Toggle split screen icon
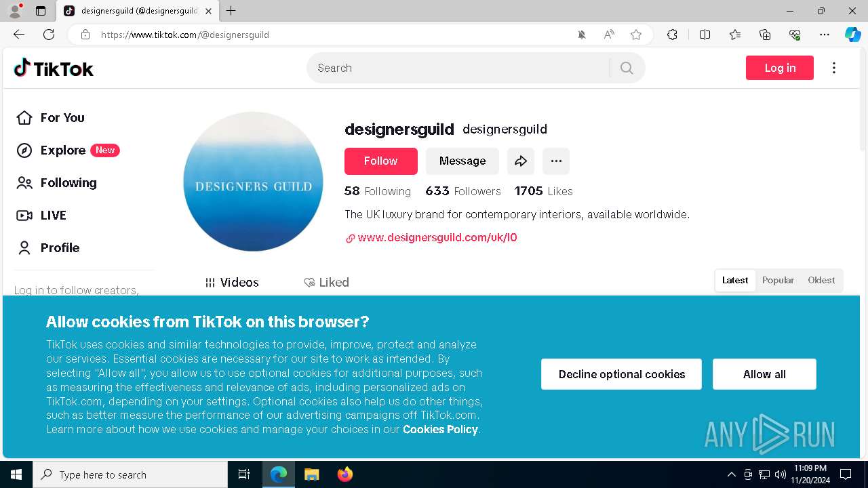 coord(705,35)
